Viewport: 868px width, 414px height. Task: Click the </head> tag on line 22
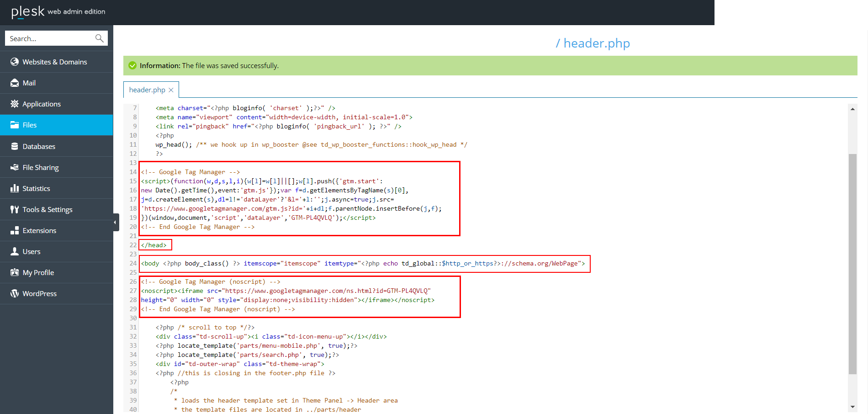tap(154, 245)
